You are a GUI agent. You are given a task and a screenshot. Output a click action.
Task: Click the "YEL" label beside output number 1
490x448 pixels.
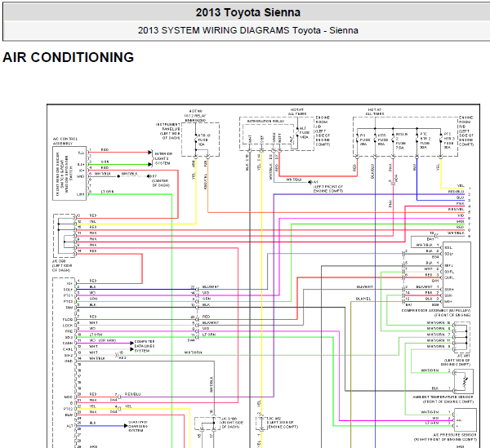click(x=461, y=185)
